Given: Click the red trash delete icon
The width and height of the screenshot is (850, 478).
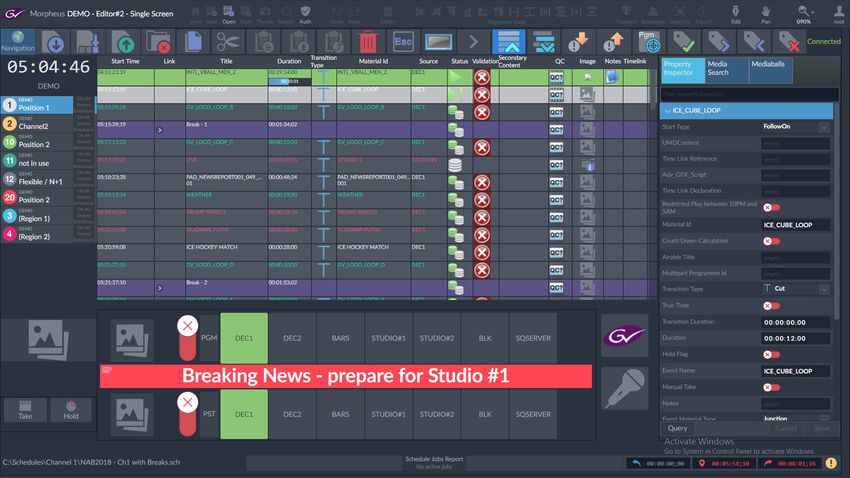Looking at the screenshot, I should [368, 42].
